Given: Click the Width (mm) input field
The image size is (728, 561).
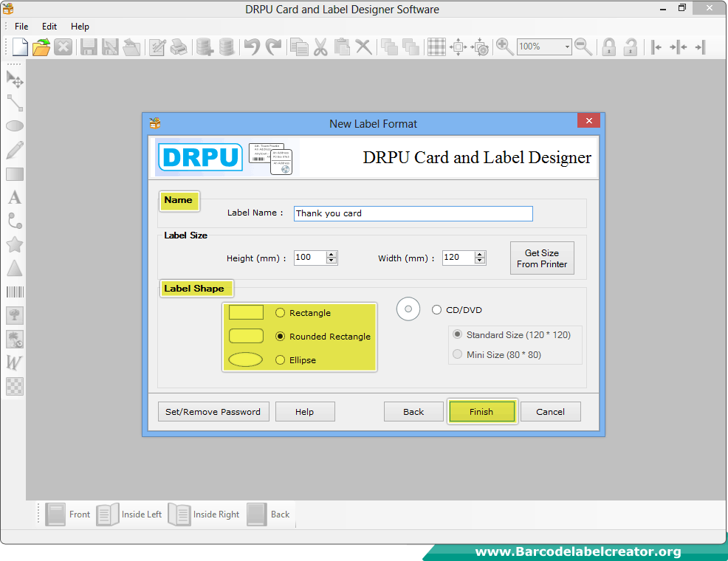Looking at the screenshot, I should 459,258.
